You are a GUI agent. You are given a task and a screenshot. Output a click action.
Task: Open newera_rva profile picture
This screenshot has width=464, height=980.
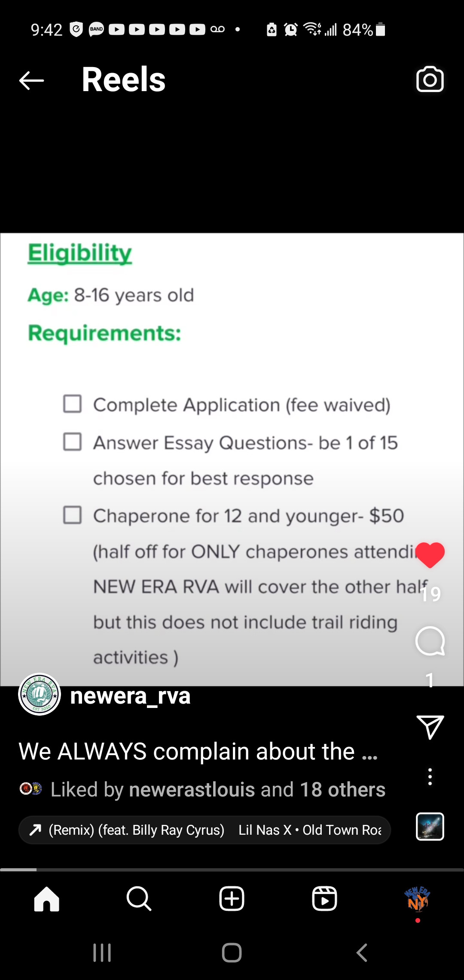point(40,694)
